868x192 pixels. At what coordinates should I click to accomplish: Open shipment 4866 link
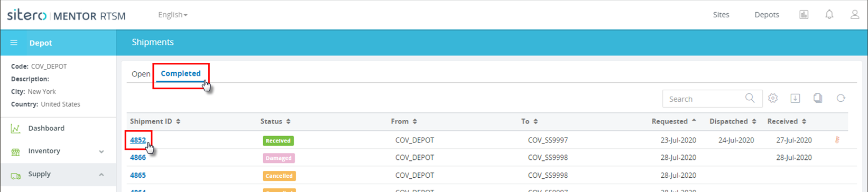(x=138, y=157)
